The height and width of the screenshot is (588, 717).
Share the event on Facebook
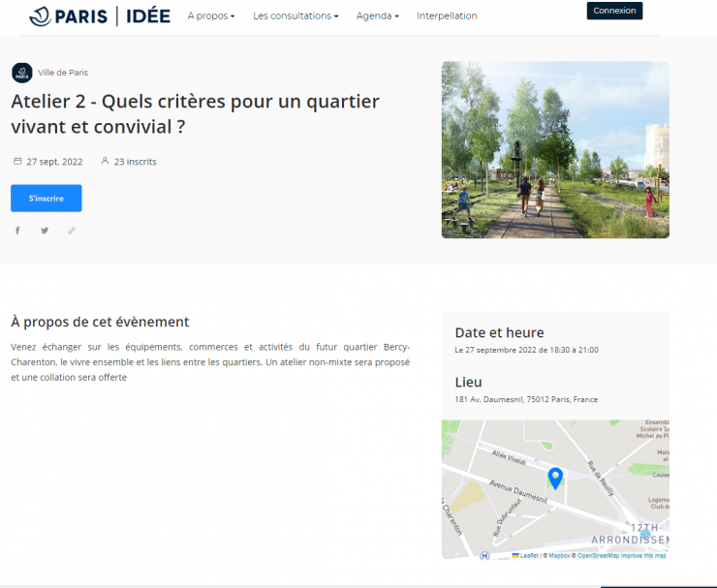click(x=17, y=231)
